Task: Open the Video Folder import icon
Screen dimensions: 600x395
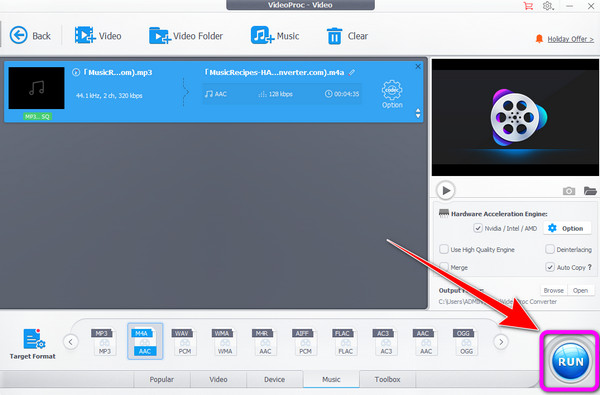Action: pyautogui.click(x=160, y=36)
